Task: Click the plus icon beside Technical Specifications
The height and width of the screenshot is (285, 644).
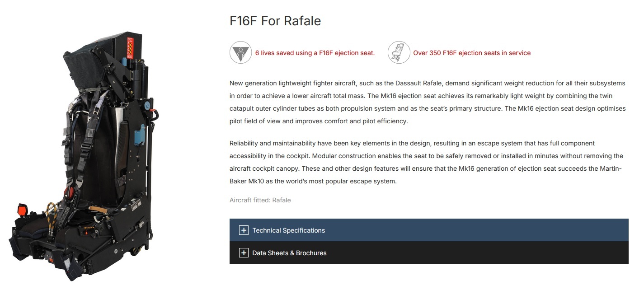Action: click(244, 230)
